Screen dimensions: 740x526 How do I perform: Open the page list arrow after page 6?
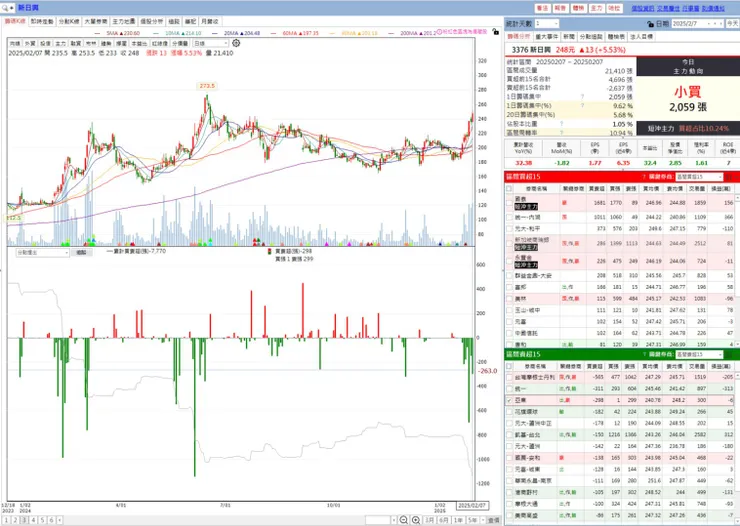point(59,520)
